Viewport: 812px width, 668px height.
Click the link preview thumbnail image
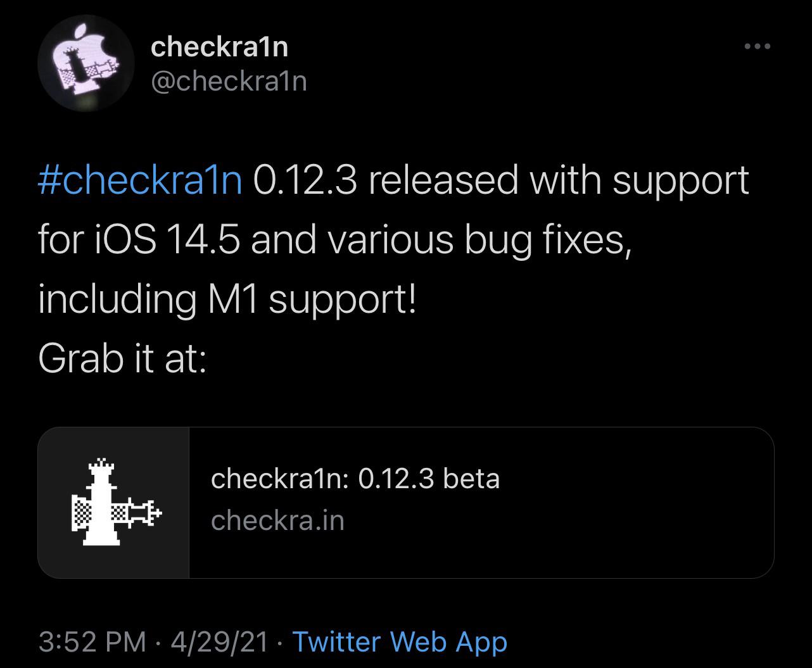[115, 503]
